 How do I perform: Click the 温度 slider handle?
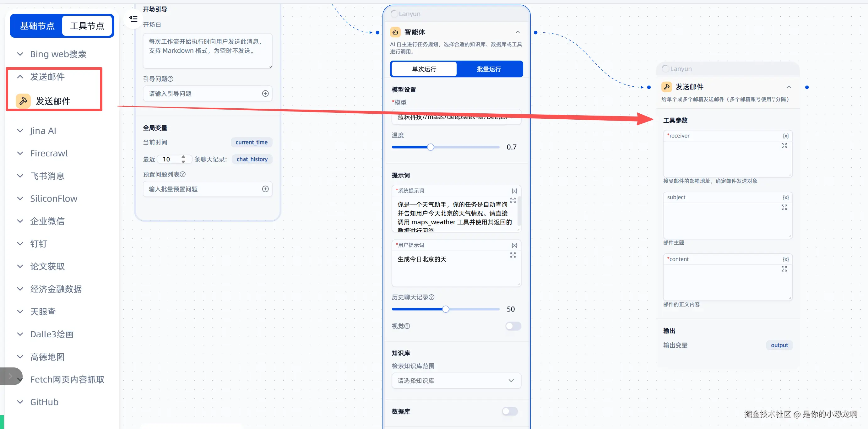[430, 147]
